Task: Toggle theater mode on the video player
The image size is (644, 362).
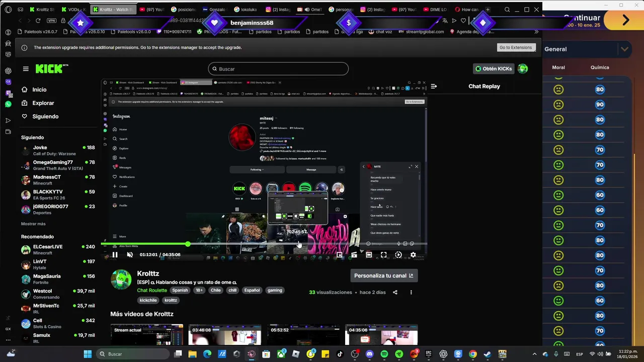Action: [369, 255]
